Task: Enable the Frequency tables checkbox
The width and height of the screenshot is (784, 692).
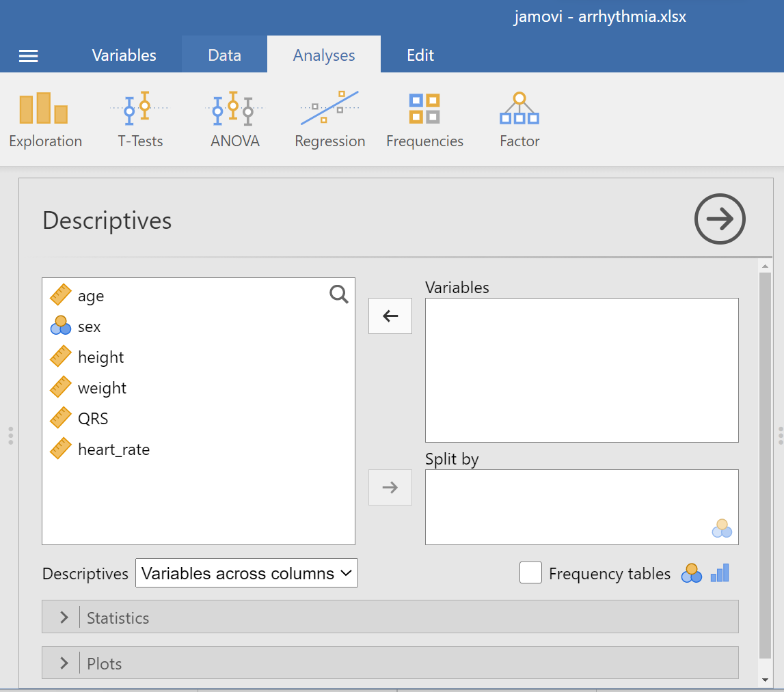Action: pyautogui.click(x=530, y=573)
